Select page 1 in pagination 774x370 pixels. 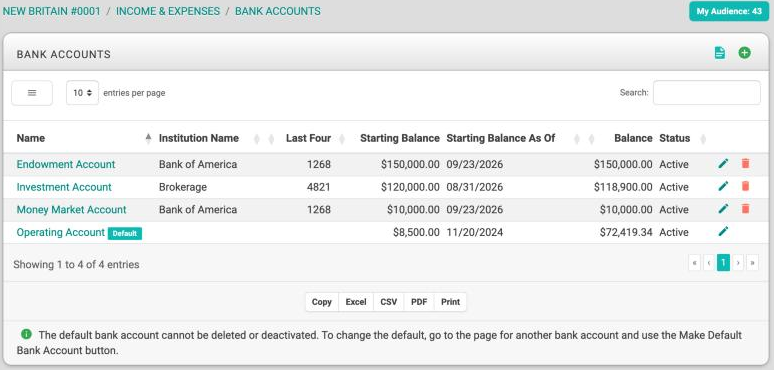click(x=723, y=263)
